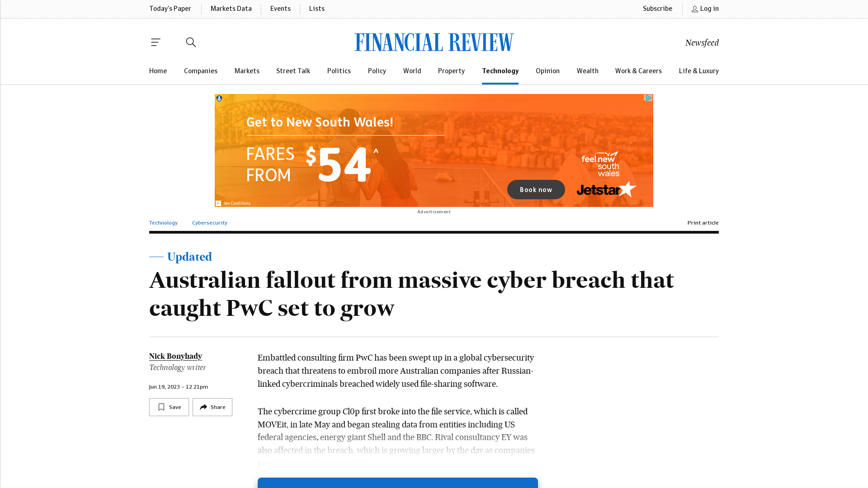Click the save bookmark icon
This screenshot has height=488, width=868.
161,407
